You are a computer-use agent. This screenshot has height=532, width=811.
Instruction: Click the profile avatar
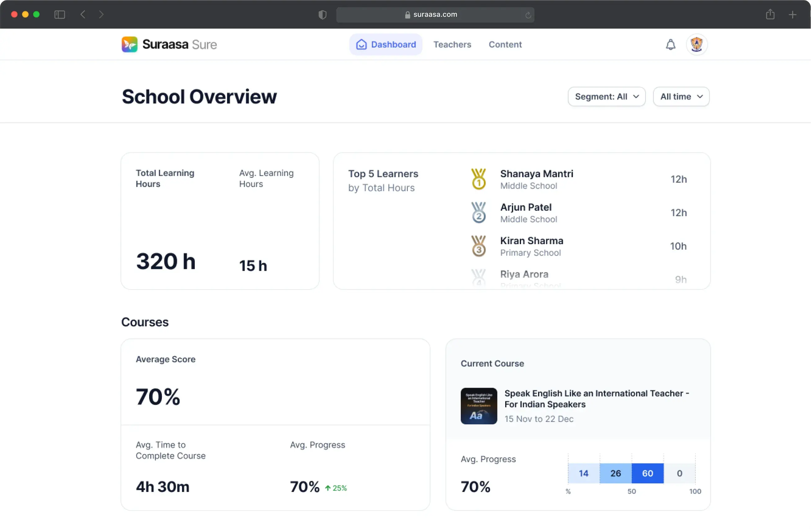tap(696, 44)
